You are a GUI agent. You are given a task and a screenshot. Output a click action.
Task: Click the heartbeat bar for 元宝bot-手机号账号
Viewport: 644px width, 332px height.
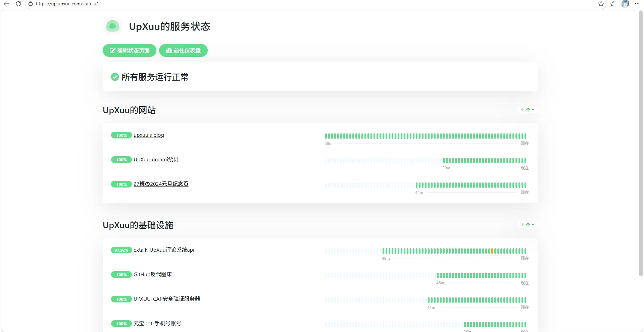426,325
